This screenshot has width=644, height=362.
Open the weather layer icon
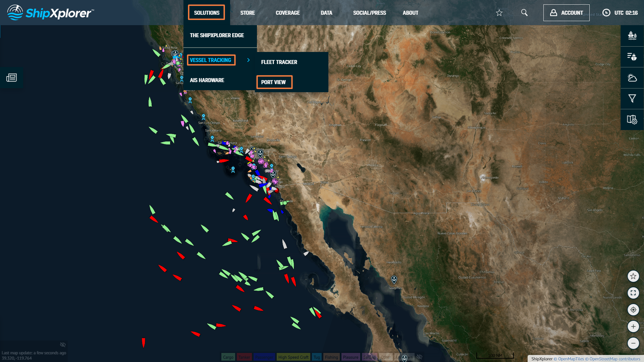coord(632,78)
